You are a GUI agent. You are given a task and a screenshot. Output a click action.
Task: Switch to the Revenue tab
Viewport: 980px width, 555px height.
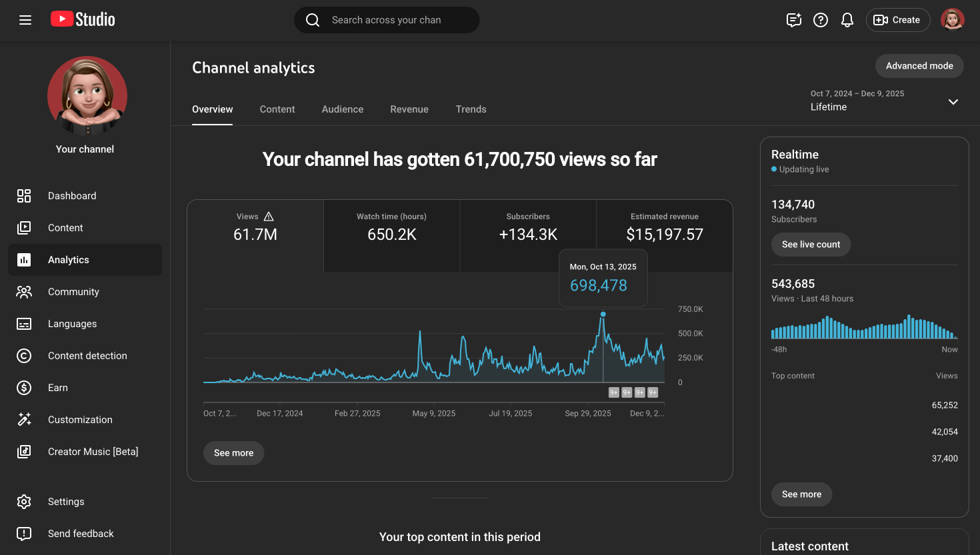pyautogui.click(x=409, y=109)
